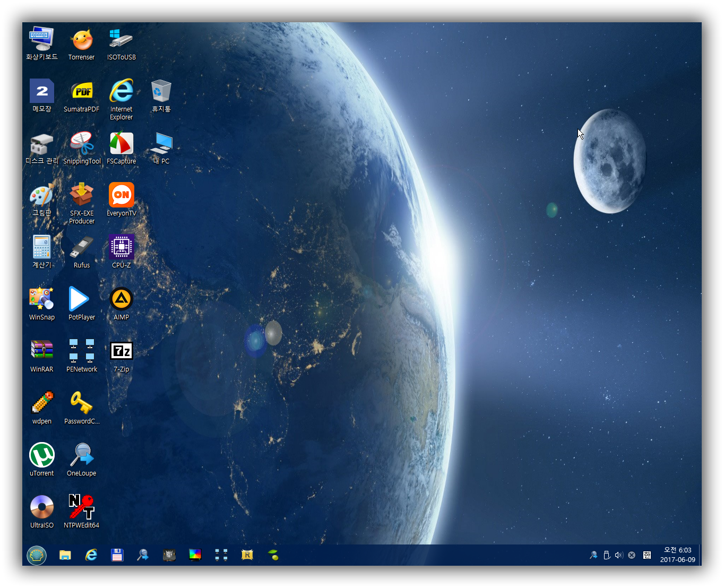Select the 계산기 calculator icon

pos(42,251)
